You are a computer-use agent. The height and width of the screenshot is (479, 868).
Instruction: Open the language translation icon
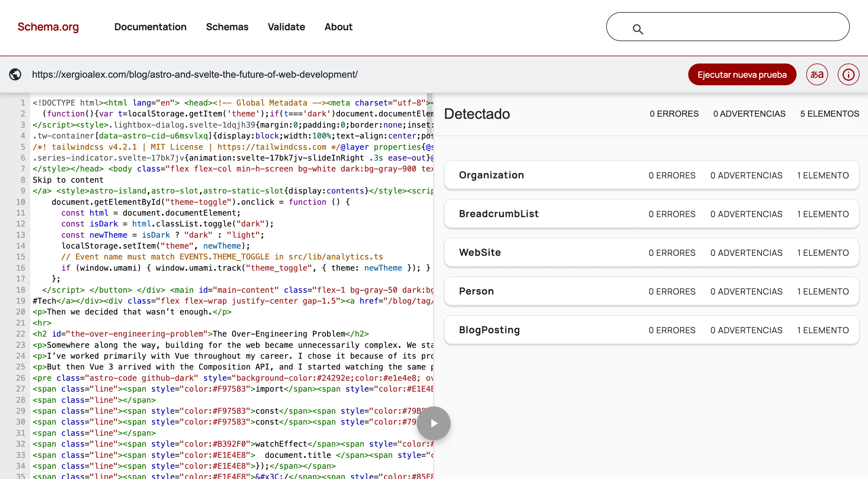[817, 74]
